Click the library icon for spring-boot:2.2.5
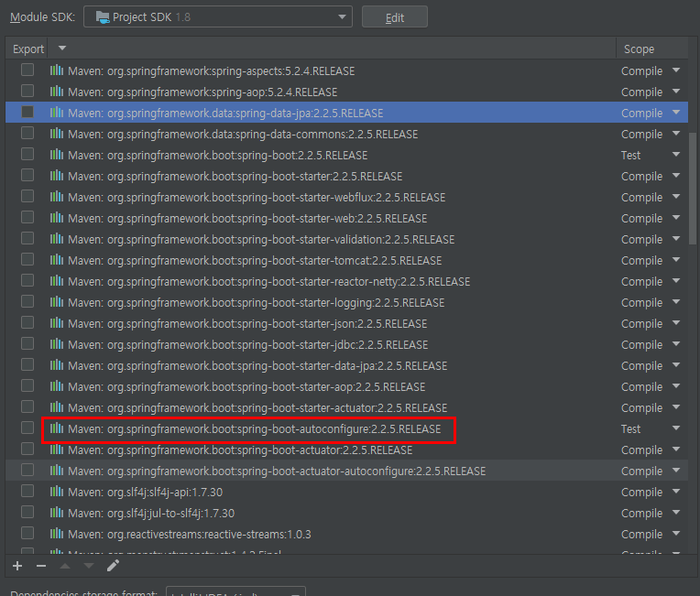 [x=57, y=155]
